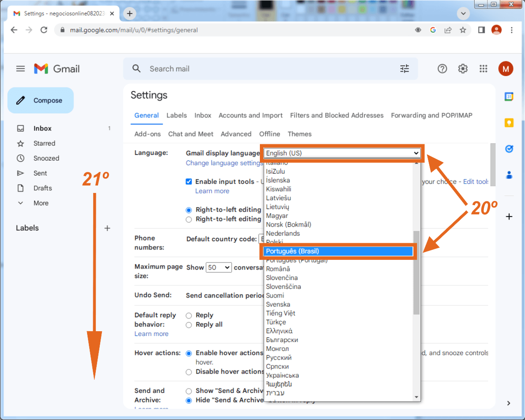
Task: Click the Google extension icon in address bar
Action: pyautogui.click(x=433, y=30)
